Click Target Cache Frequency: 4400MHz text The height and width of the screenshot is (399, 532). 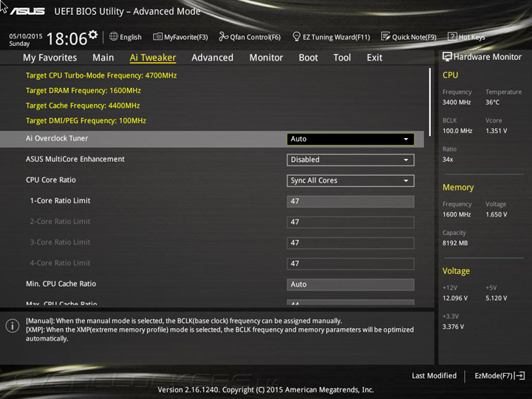(83, 106)
